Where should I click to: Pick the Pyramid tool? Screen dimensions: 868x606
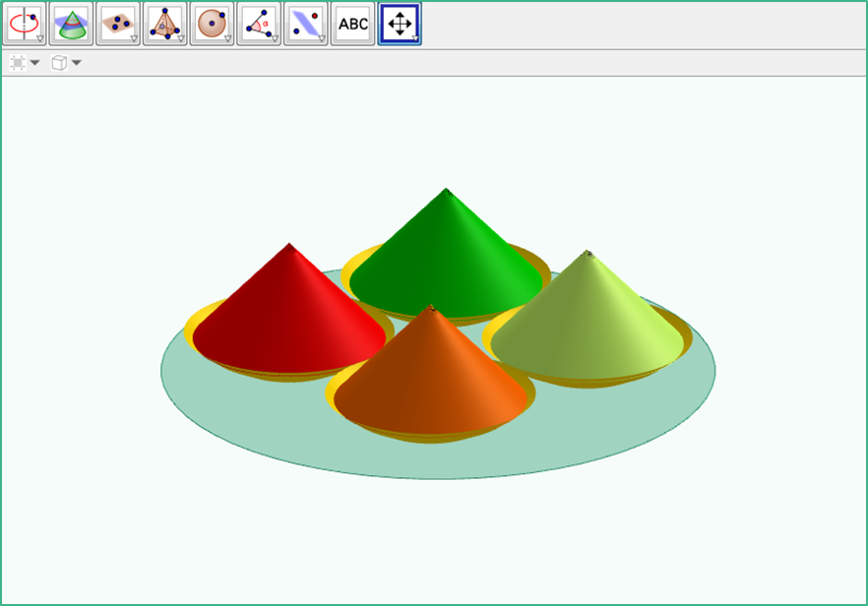point(165,24)
